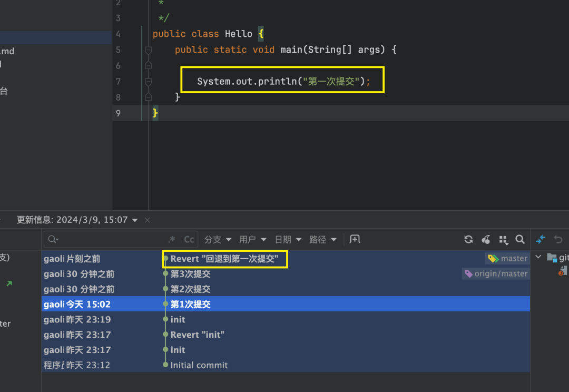This screenshot has height=392, width=569.
Task: Close the 更新信息 tab
Action: coord(148,220)
